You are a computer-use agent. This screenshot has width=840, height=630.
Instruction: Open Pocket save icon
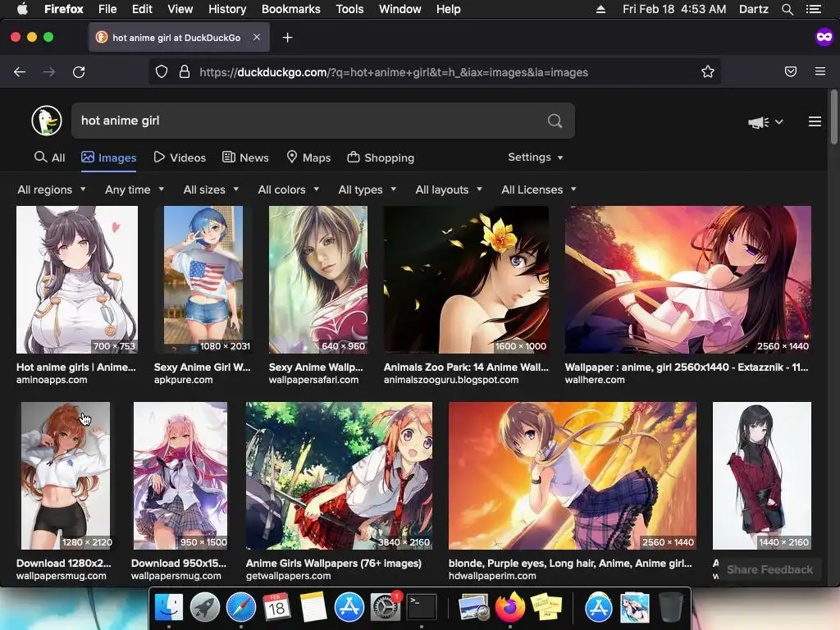coord(791,72)
